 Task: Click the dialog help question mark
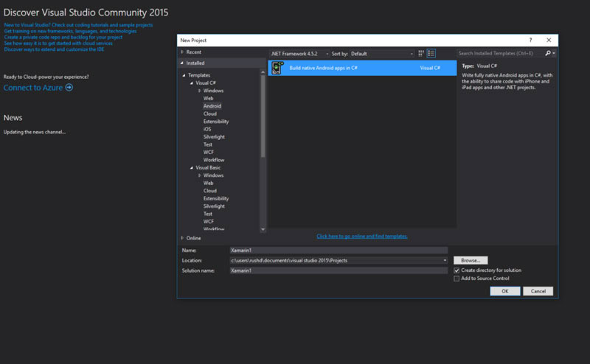(x=530, y=40)
